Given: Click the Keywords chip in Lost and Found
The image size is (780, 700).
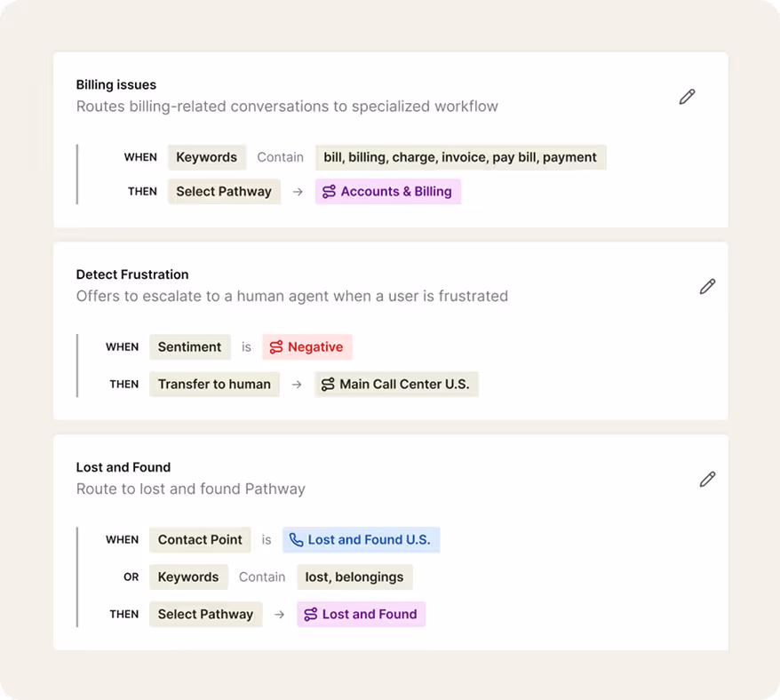Looking at the screenshot, I should click(188, 577).
